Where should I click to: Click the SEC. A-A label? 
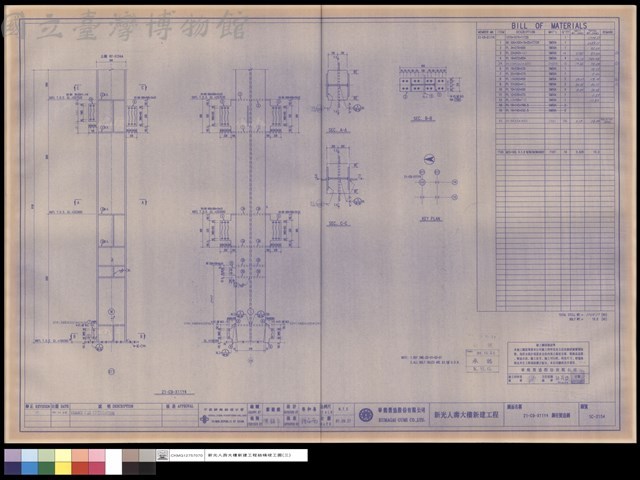[338, 131]
